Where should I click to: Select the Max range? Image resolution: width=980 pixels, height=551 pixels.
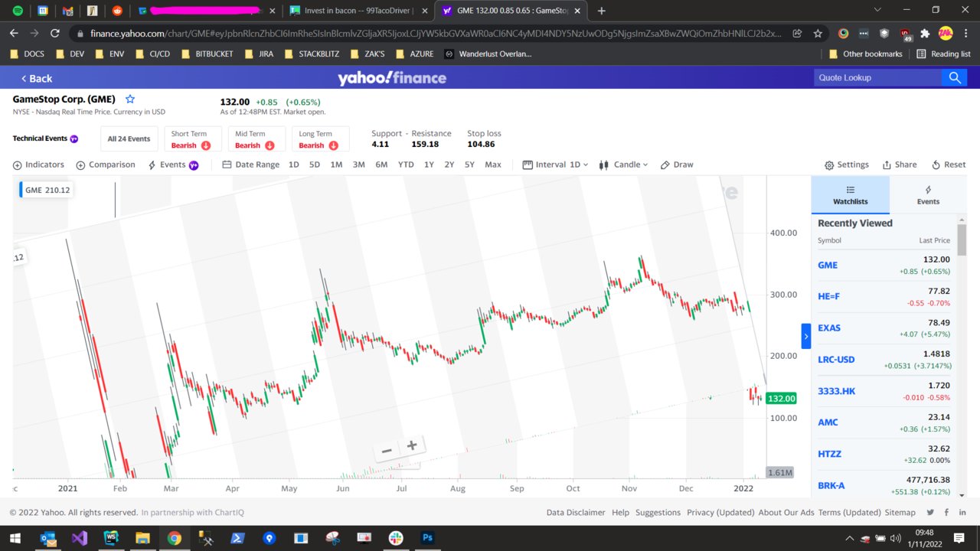point(493,165)
